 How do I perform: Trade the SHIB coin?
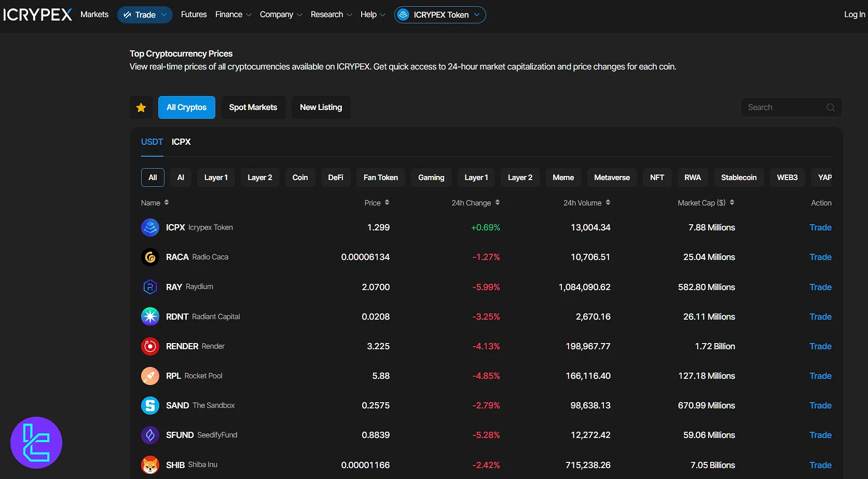click(x=820, y=465)
